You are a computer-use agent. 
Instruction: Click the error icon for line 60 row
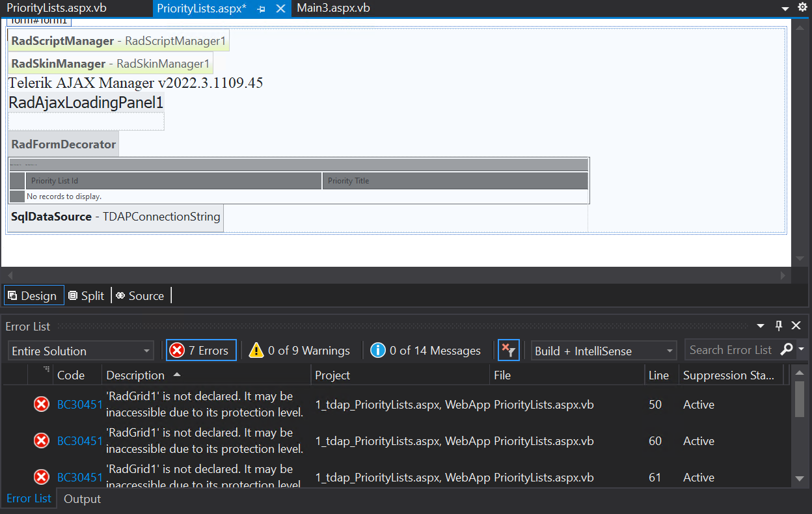tap(42, 441)
